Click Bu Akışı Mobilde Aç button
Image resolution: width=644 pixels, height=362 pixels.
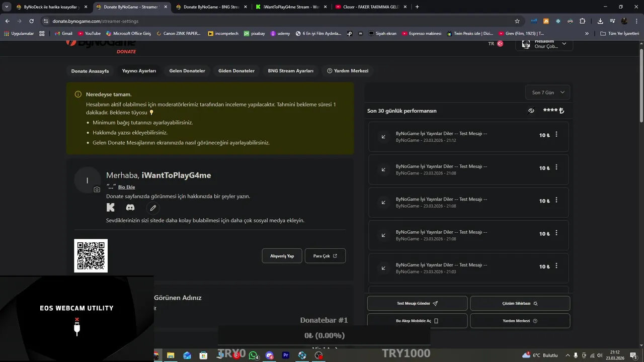pyautogui.click(x=417, y=321)
